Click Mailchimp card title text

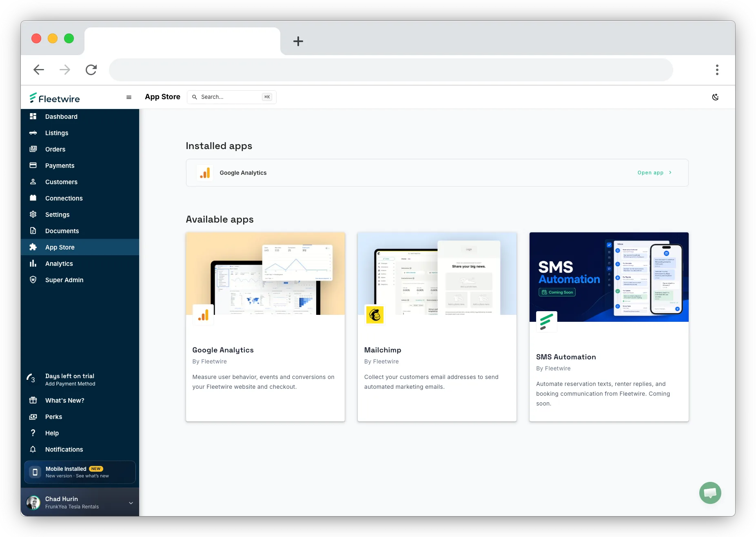point(383,350)
